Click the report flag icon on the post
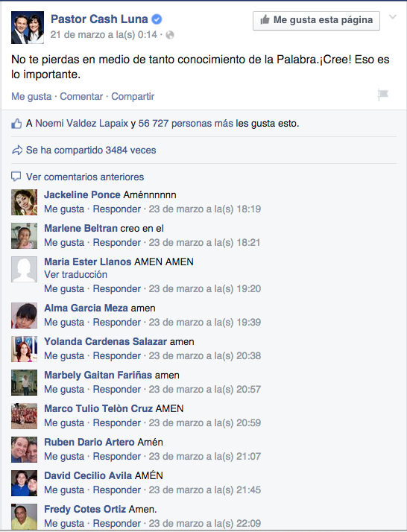 point(383,95)
